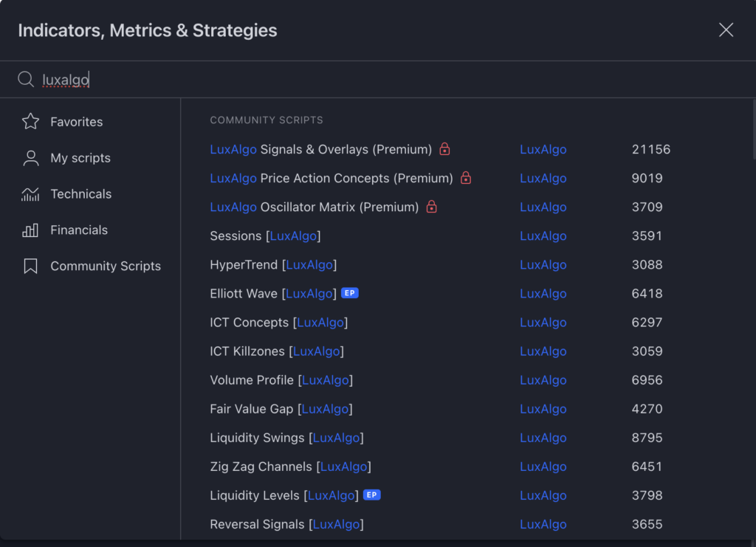Open LuxAlgo author link in HyperTrend row
Viewport: 756px width, 547px height.
coord(543,264)
